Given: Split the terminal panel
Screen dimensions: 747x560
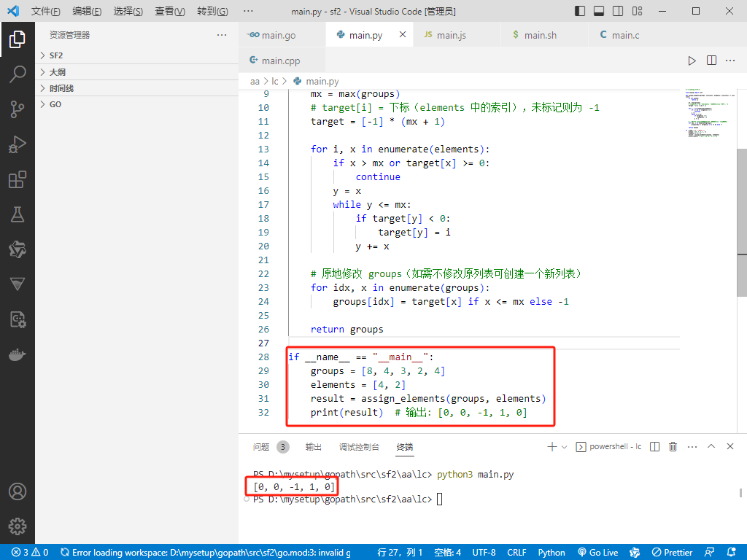Looking at the screenshot, I should (x=654, y=447).
